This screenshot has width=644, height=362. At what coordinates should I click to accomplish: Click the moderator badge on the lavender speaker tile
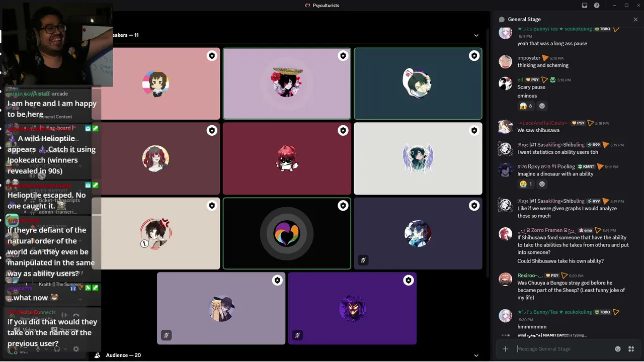tap(343, 56)
